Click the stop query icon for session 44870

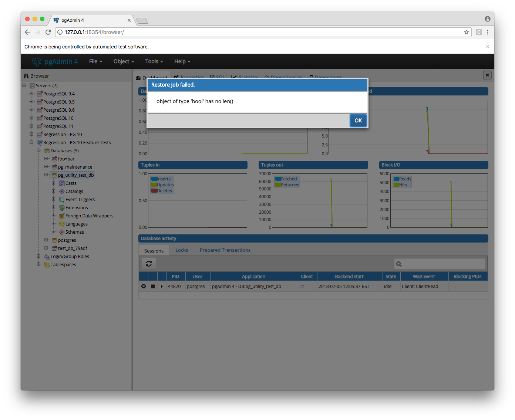[x=153, y=286]
